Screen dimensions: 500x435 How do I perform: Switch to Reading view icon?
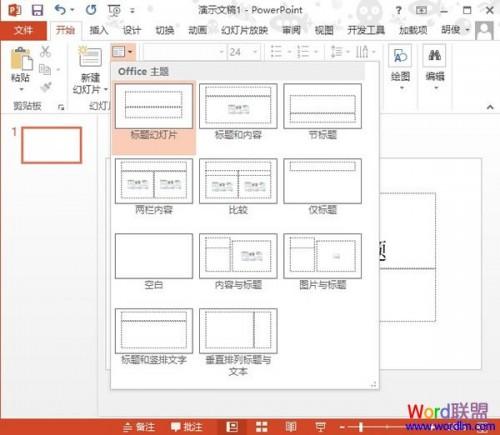[291, 427]
